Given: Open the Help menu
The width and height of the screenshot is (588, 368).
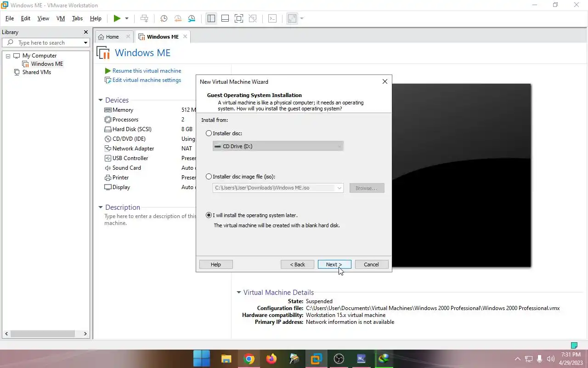Looking at the screenshot, I should tap(96, 18).
